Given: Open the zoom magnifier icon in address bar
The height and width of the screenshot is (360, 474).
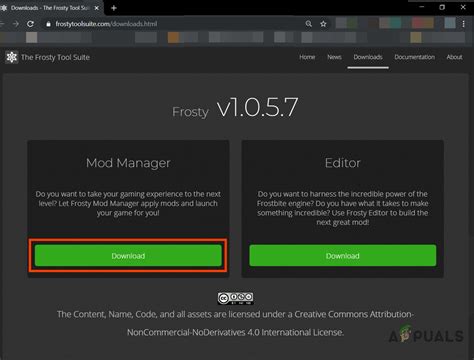Looking at the screenshot, I should pos(309,24).
